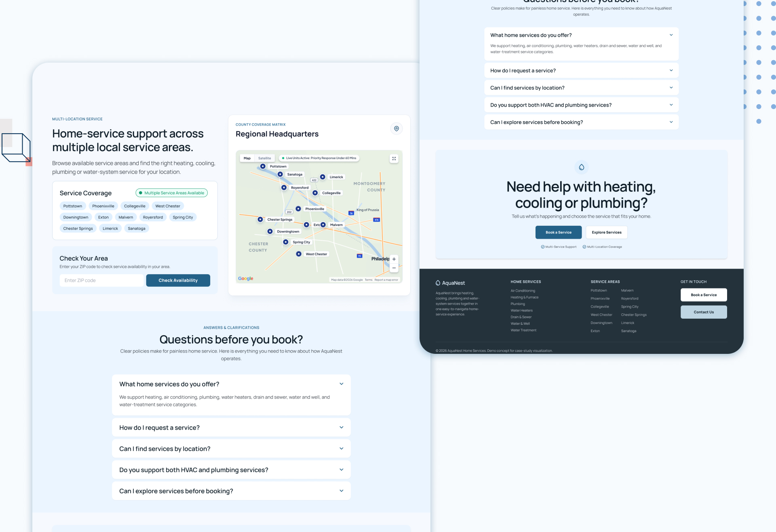Image resolution: width=776 pixels, height=532 pixels.
Task: Expand 'How do I request a service?' in the left page
Action: pyautogui.click(x=231, y=427)
